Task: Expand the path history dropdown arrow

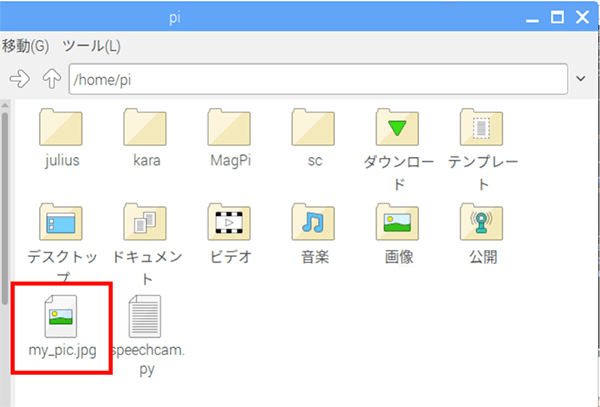Action: coord(581,79)
